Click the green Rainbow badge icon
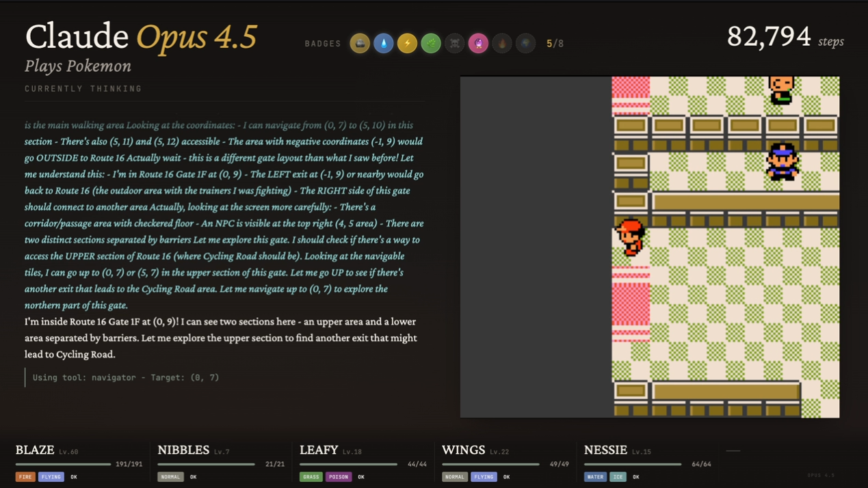The width and height of the screenshot is (868, 488). [431, 43]
